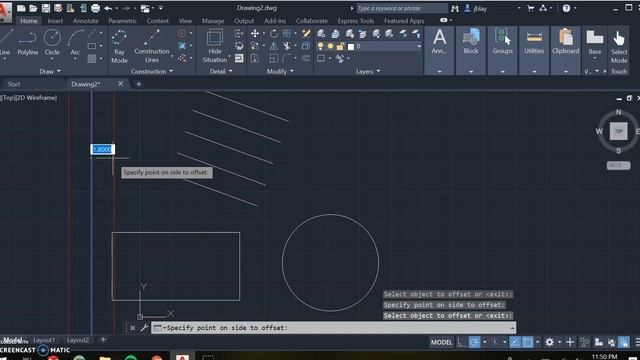Viewport: 640px width, 360px height.
Task: Click the Hatch tool in Draw panel
Action: click(x=92, y=59)
